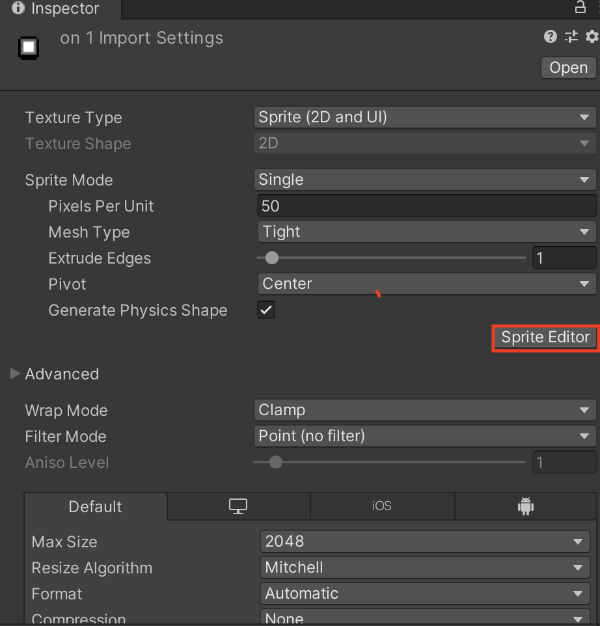Click the Inspector lock icon

click(x=580, y=7)
